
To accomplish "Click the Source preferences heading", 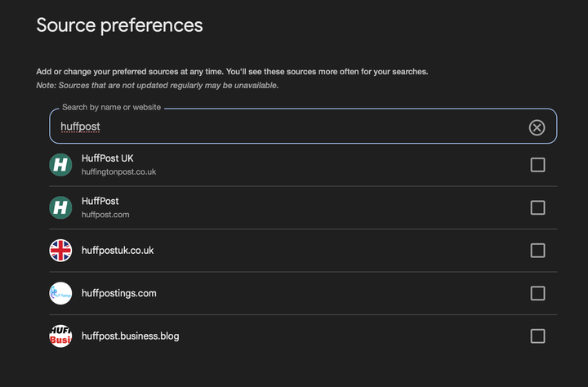I will point(119,25).
